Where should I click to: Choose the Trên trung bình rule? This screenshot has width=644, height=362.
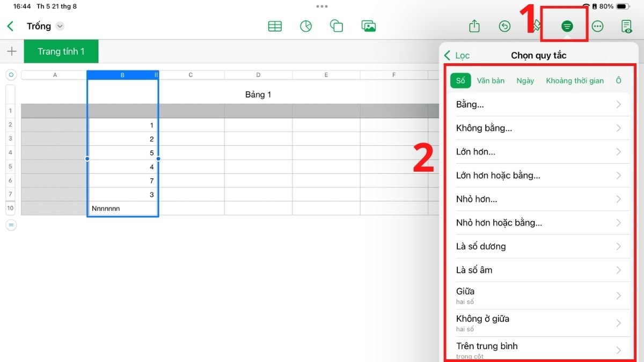pyautogui.click(x=539, y=349)
